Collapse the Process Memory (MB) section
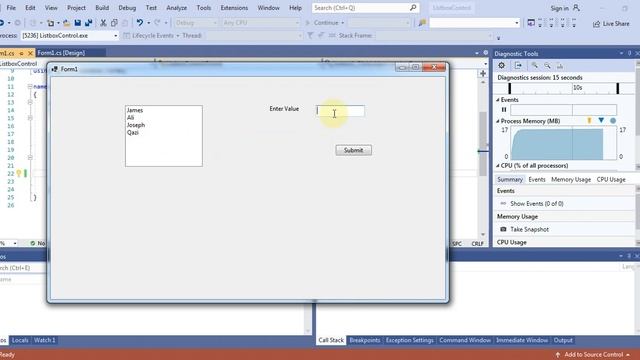The image size is (640, 360). [498, 121]
